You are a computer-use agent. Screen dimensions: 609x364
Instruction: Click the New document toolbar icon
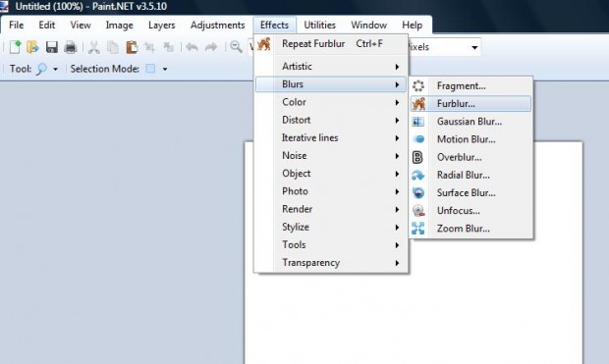[x=15, y=47]
